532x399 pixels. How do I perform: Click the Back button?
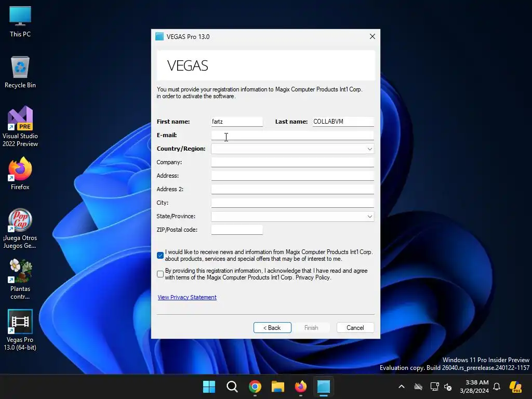272,328
